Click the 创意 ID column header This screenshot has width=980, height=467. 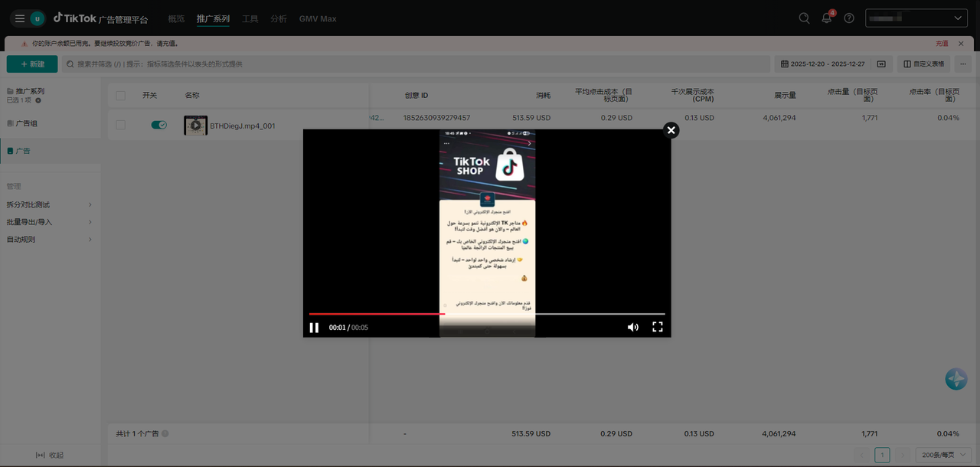(x=416, y=96)
